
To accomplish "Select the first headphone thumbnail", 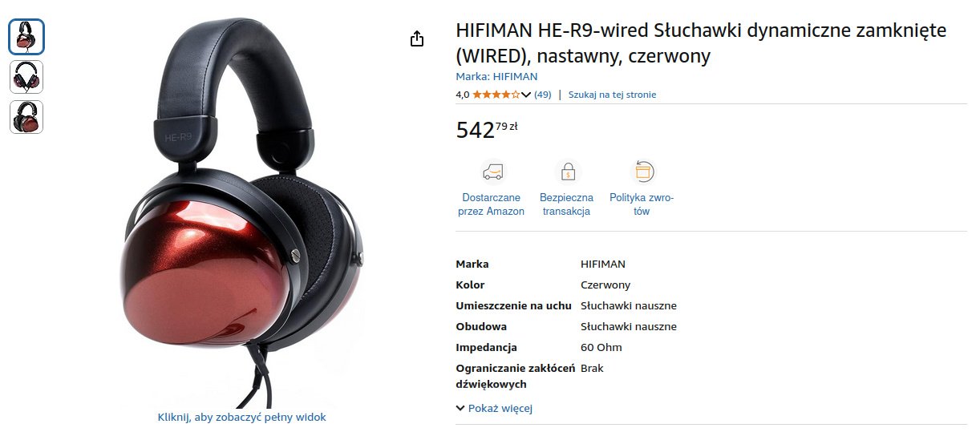I will (x=26, y=37).
